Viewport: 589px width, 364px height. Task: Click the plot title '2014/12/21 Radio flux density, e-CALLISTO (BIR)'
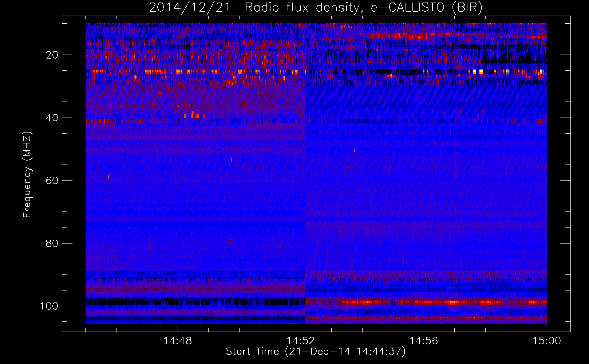click(x=316, y=8)
